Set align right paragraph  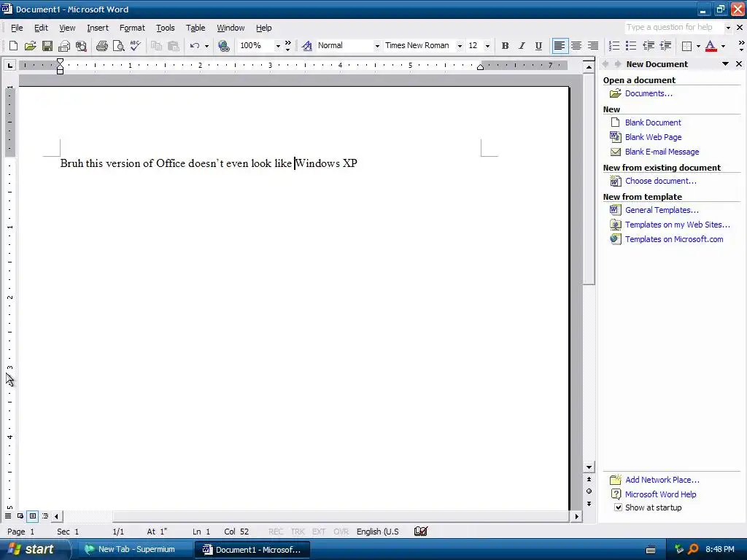pyautogui.click(x=593, y=46)
